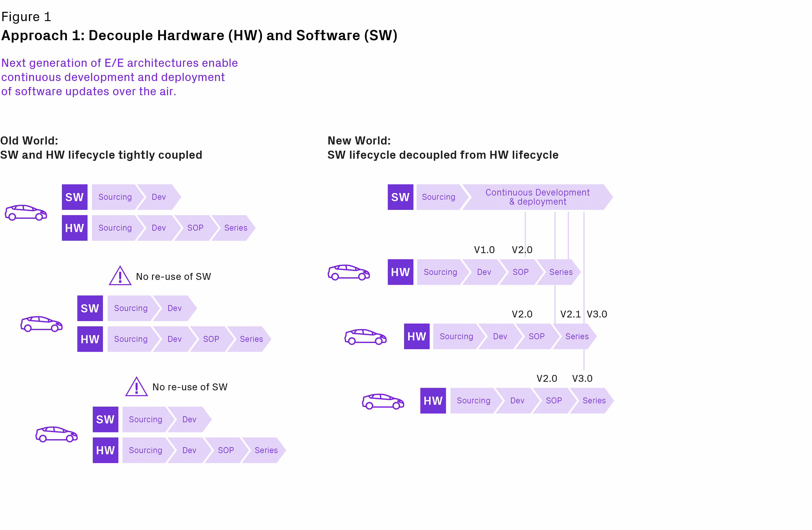Click the 'V1.0' version label
The height and width of the screenshot is (530, 812).
pyautogui.click(x=484, y=250)
